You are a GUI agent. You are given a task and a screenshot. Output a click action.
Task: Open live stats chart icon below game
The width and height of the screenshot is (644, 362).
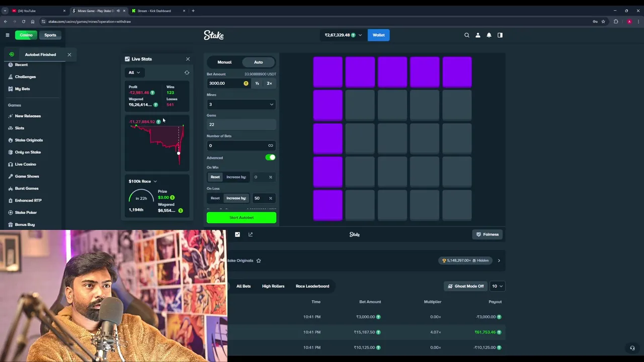[x=237, y=234]
